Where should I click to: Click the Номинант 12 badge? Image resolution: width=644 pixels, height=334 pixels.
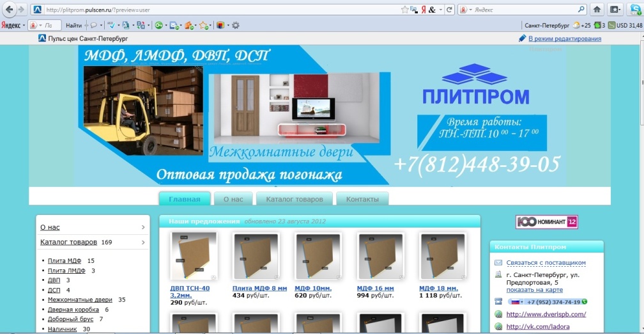point(547,221)
